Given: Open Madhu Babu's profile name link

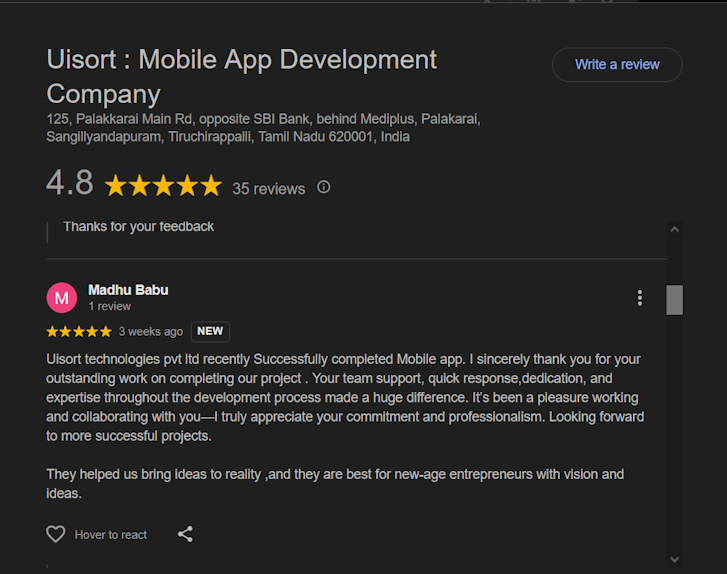Looking at the screenshot, I should (x=128, y=290).
